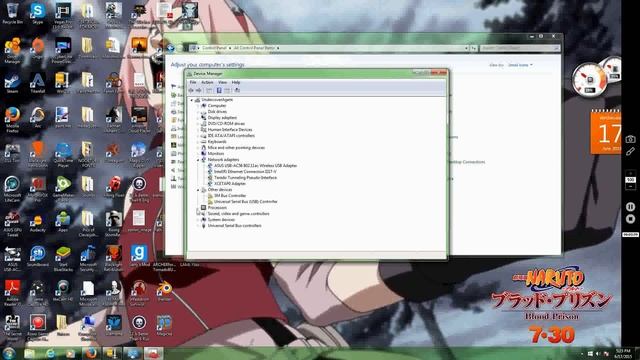The image size is (640, 360).
Task: Click the Control Panel back button
Action: (171, 48)
